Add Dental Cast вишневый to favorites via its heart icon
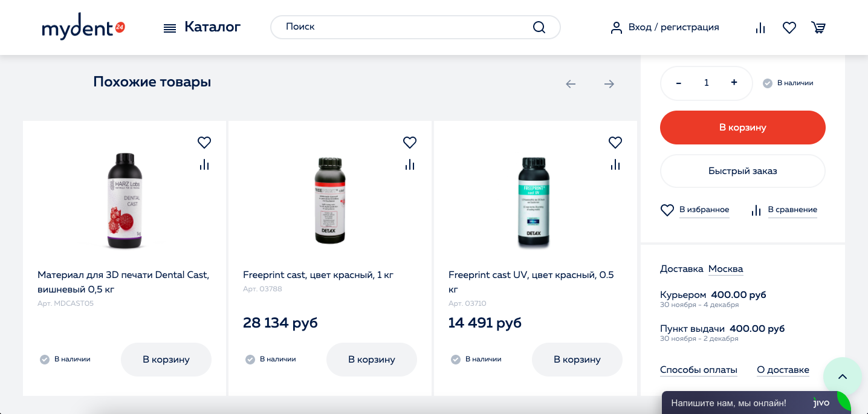The width and height of the screenshot is (868, 414). click(x=204, y=142)
